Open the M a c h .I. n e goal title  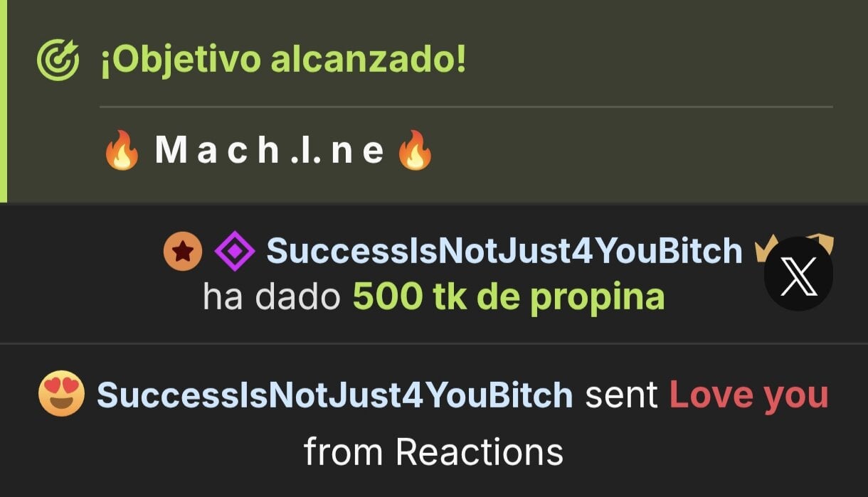[270, 151]
